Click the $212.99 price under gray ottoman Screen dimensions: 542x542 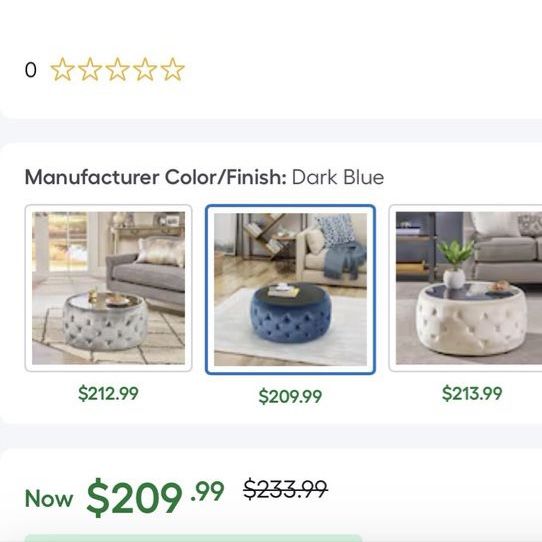[x=109, y=393]
